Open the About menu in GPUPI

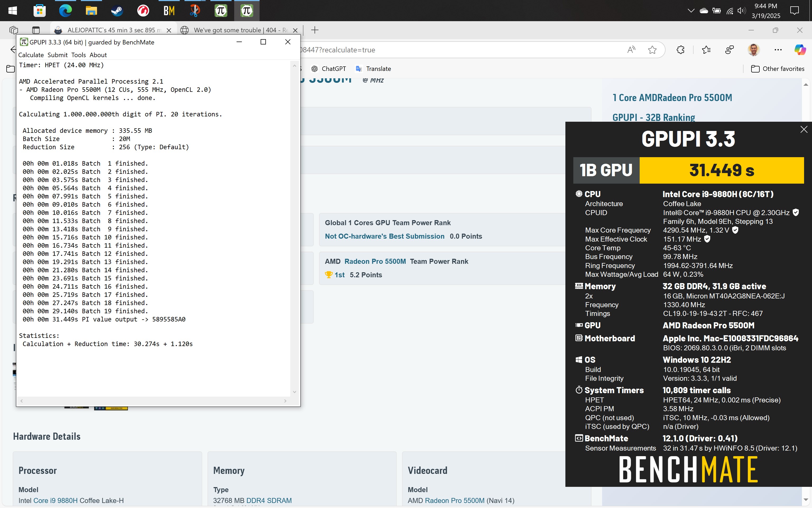point(98,55)
